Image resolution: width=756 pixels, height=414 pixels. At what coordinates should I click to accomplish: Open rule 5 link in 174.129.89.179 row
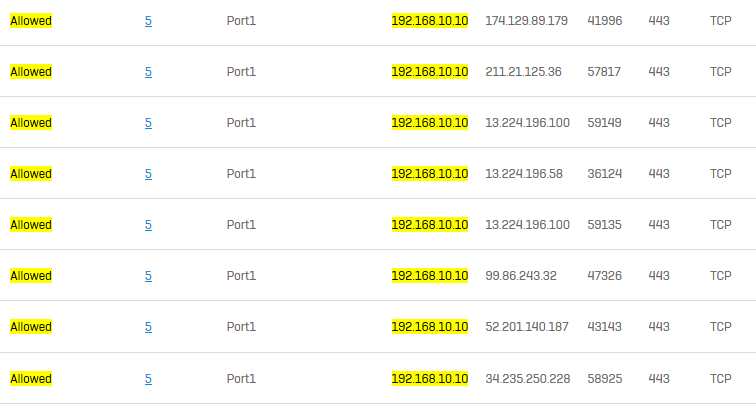[x=148, y=21]
